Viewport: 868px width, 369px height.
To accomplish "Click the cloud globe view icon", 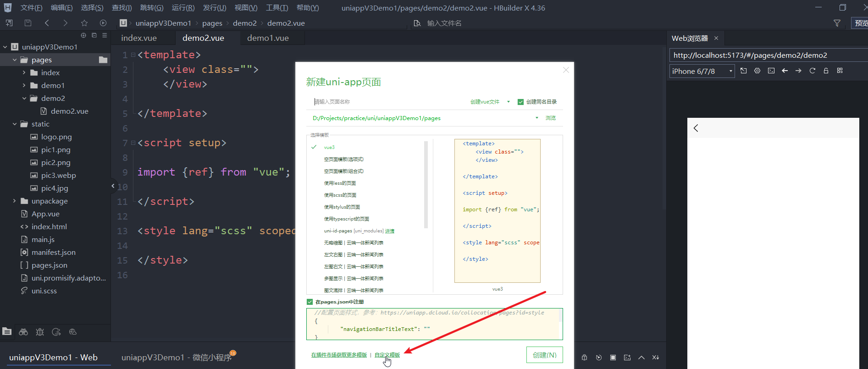I will click(73, 332).
